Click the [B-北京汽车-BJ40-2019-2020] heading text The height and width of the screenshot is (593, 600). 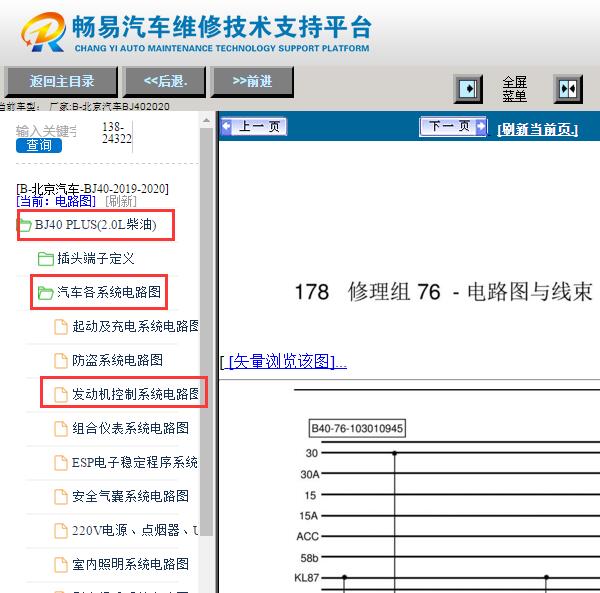pos(92,188)
